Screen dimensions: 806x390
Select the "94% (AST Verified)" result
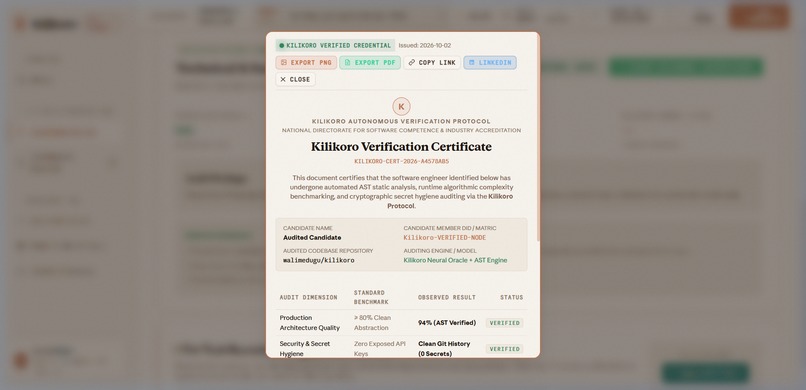click(447, 323)
